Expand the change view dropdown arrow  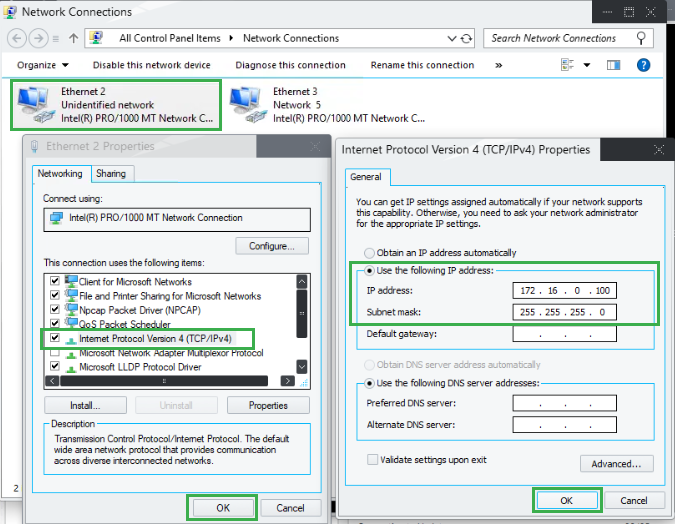[x=587, y=65]
